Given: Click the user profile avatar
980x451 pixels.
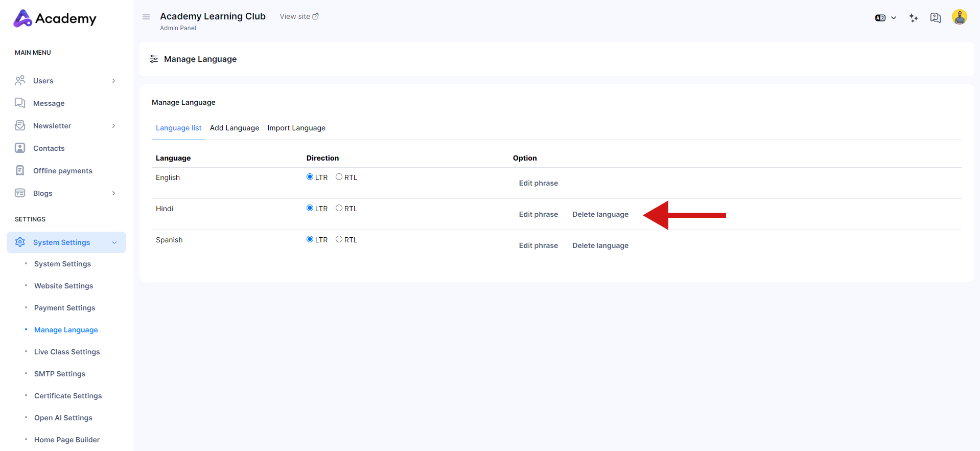Looking at the screenshot, I should tap(959, 17).
